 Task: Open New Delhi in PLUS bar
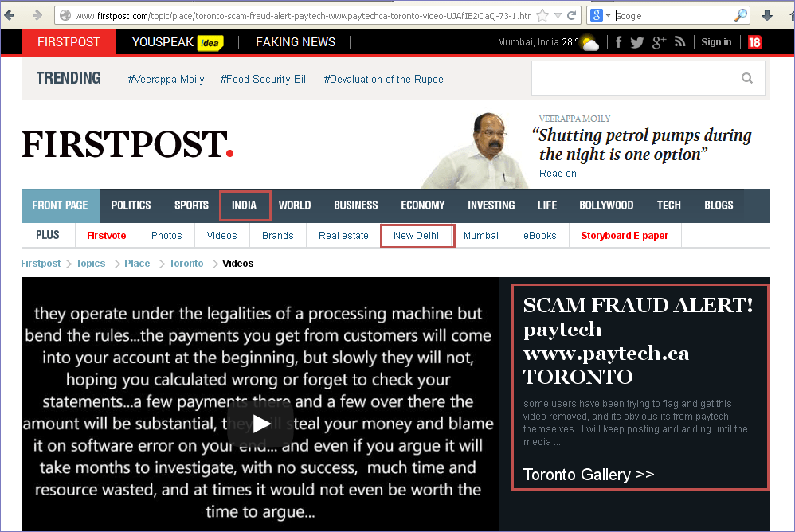pyautogui.click(x=417, y=236)
